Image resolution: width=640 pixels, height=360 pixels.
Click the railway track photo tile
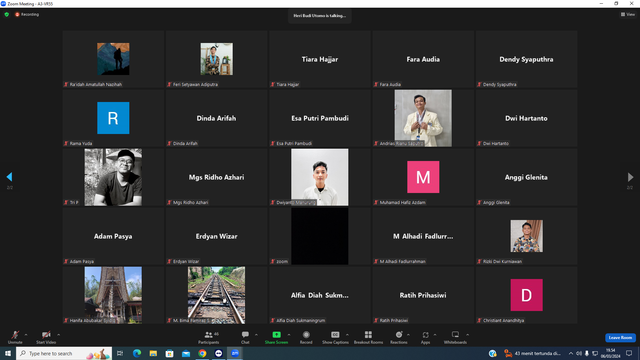[x=217, y=295]
